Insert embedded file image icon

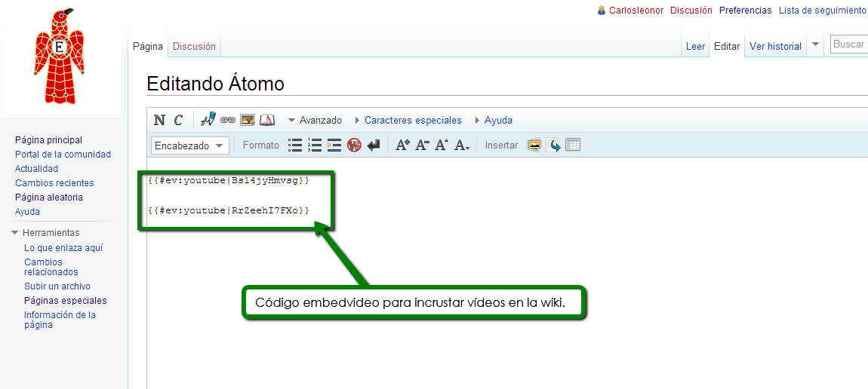click(x=248, y=120)
